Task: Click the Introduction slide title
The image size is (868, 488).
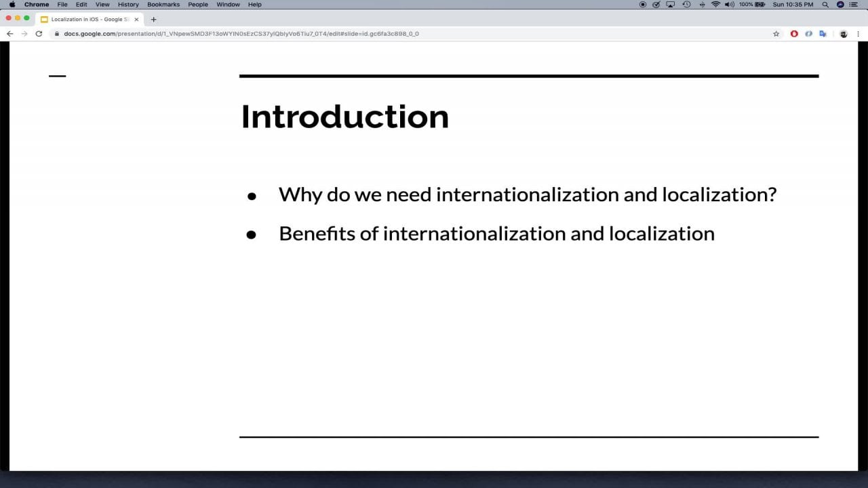Action: click(x=344, y=117)
